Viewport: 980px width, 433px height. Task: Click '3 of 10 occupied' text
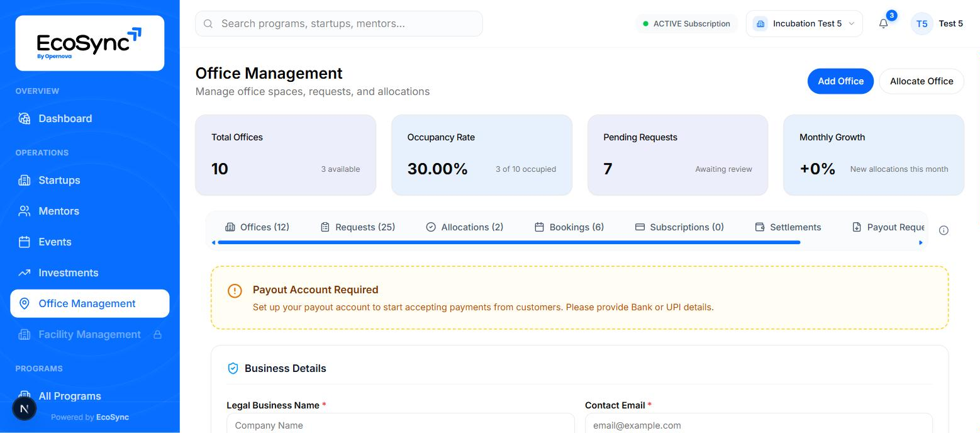pos(526,169)
